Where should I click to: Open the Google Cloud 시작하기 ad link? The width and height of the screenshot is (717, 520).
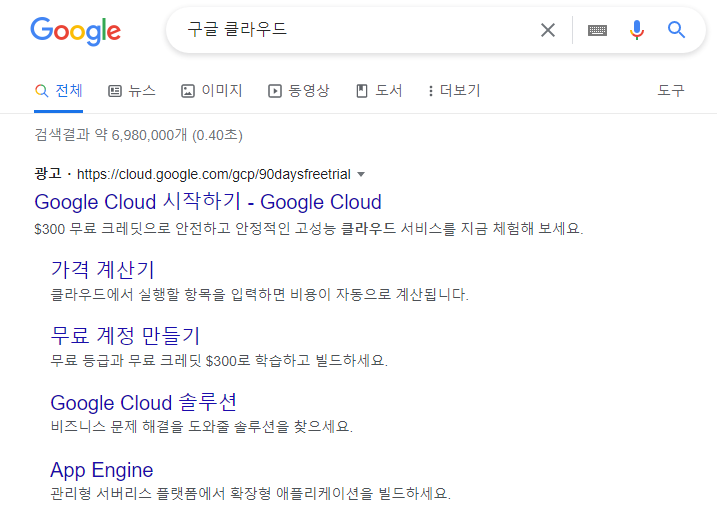(208, 202)
